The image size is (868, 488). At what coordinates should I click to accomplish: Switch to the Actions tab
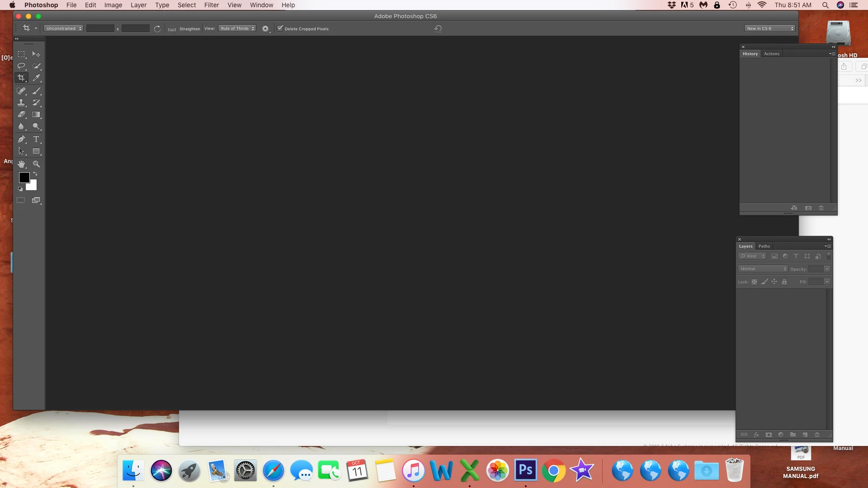point(771,54)
